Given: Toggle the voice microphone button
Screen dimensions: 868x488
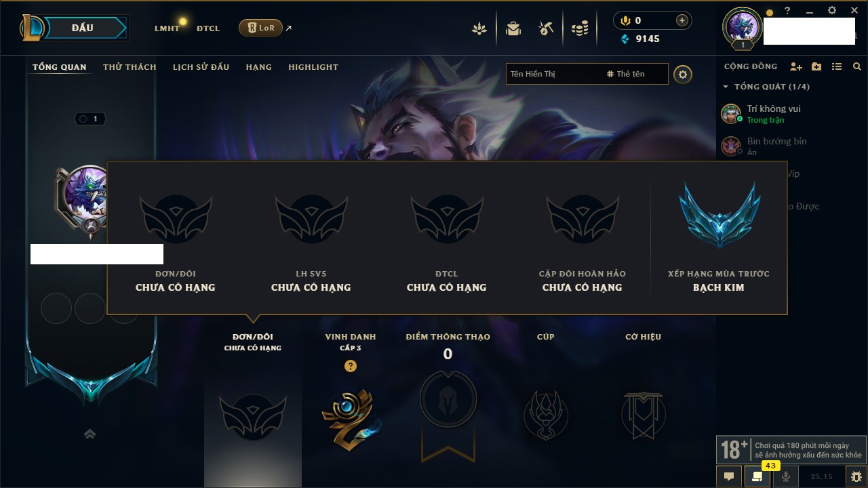Looking at the screenshot, I should pos(786,476).
